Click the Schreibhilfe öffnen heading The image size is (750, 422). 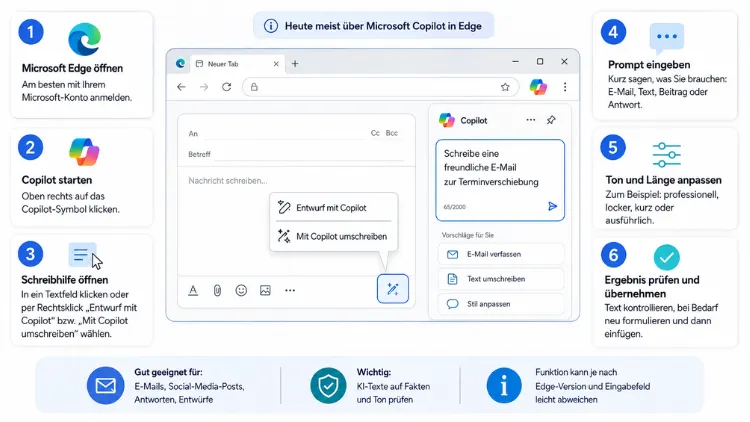coord(65,280)
